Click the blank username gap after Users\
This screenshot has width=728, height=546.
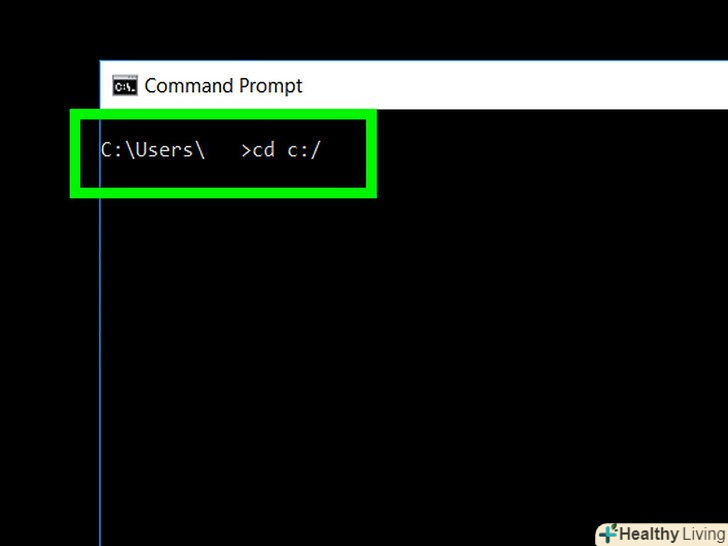223,150
